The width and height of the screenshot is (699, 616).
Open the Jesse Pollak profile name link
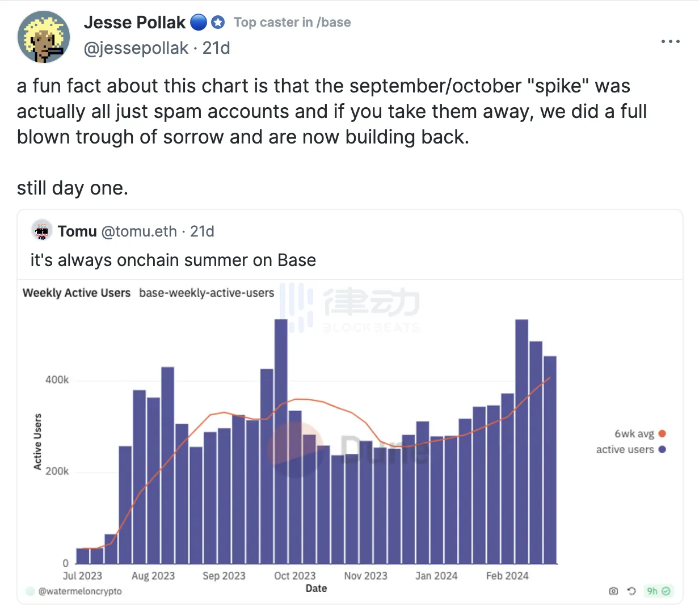click(134, 22)
